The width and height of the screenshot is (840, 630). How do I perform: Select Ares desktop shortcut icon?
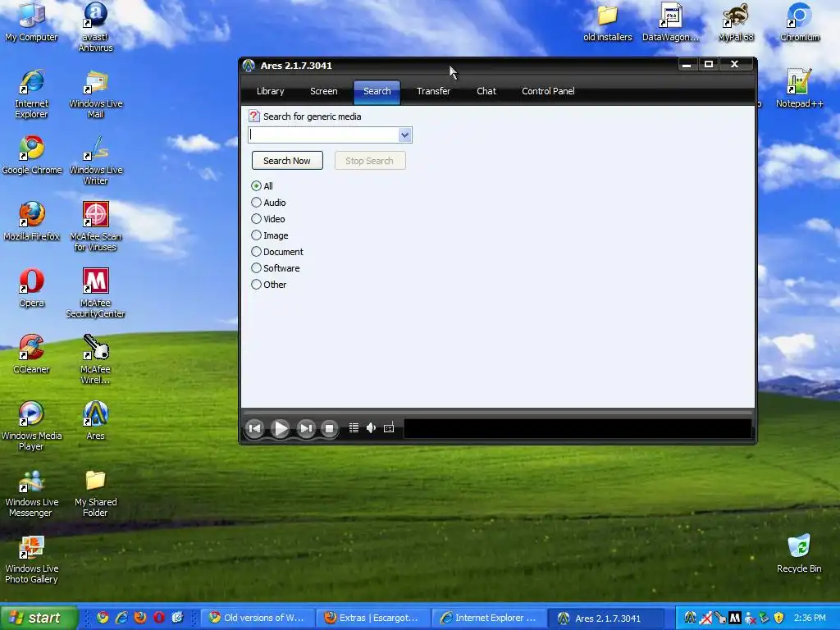coord(95,421)
